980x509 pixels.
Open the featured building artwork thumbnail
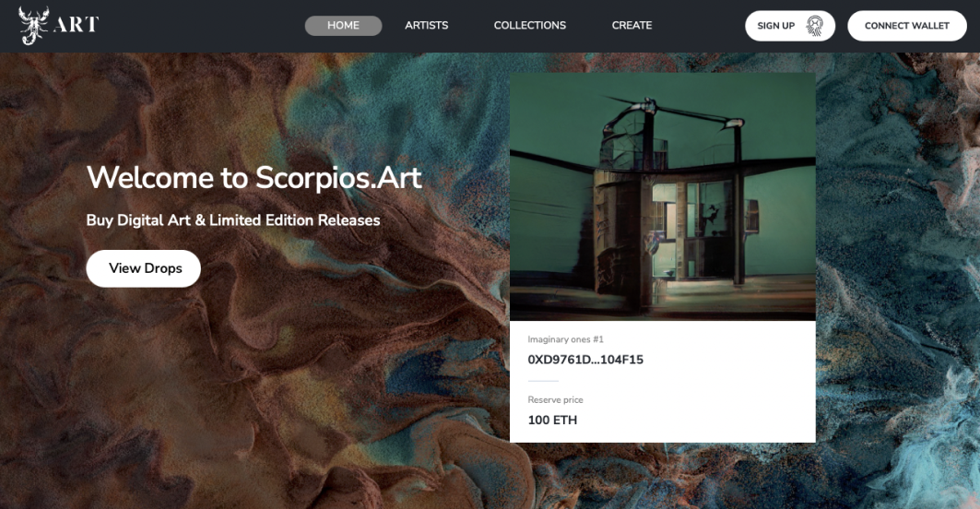[x=663, y=196]
